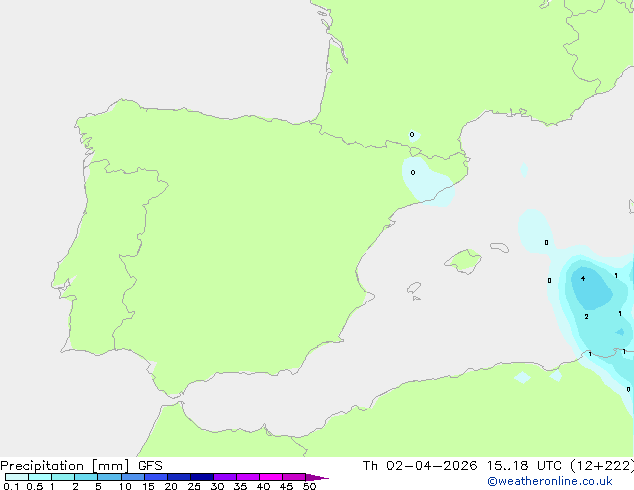Select the 0.5–1 mm legend color swatch

point(40,477)
